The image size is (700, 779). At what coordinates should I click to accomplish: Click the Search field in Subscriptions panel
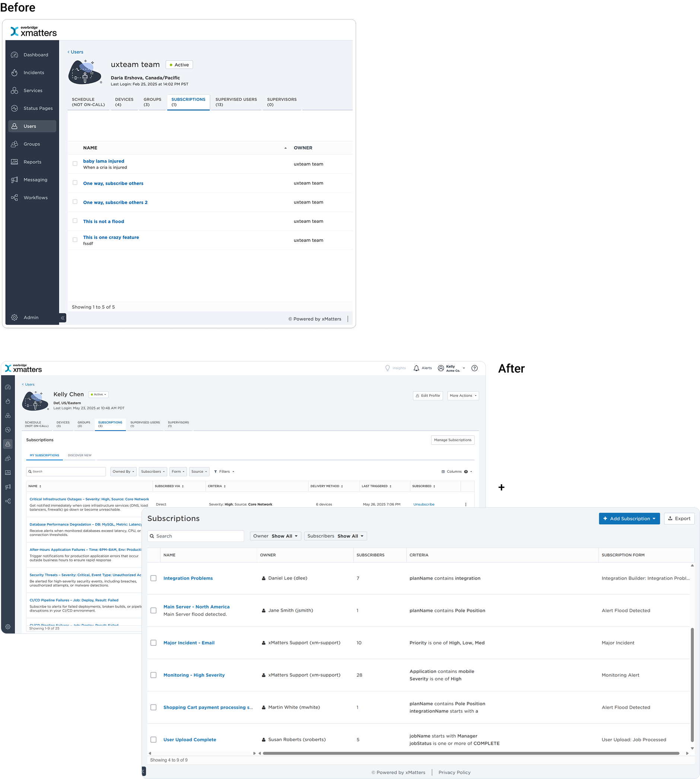[196, 536]
